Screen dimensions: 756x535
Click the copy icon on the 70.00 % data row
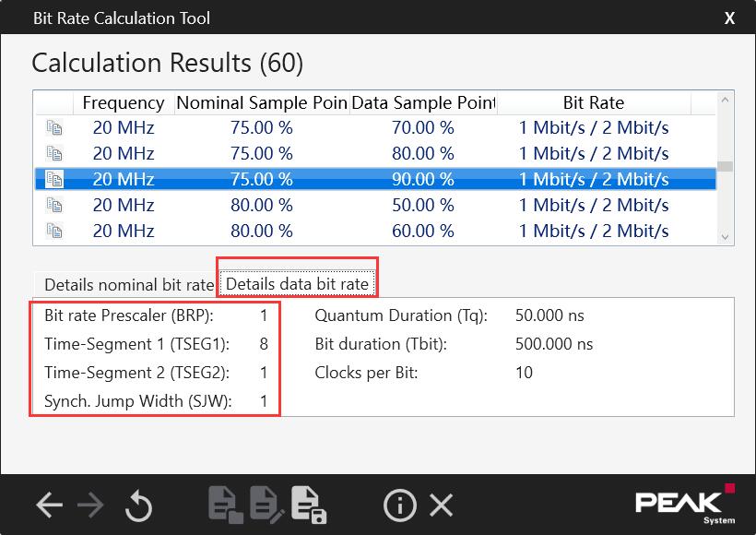54,127
